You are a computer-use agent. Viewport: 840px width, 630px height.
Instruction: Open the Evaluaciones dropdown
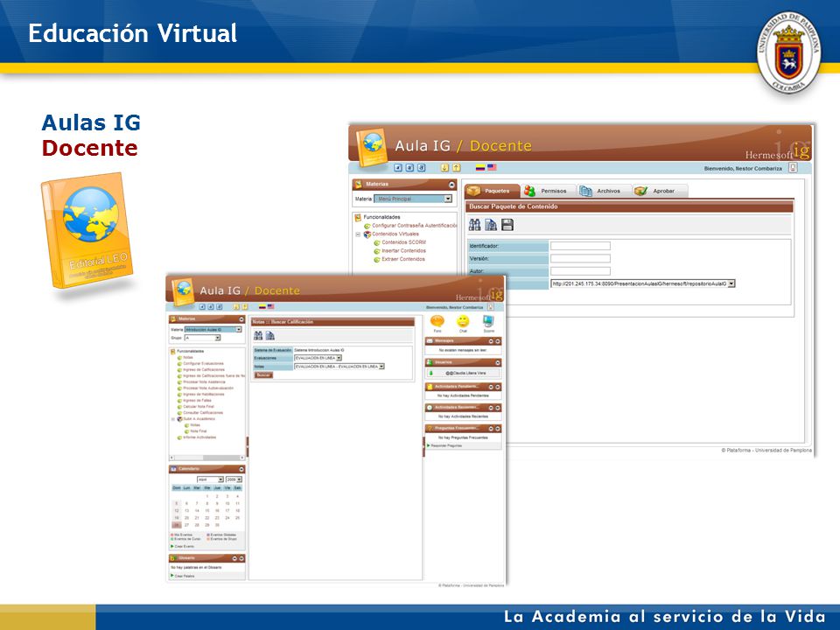(339, 358)
